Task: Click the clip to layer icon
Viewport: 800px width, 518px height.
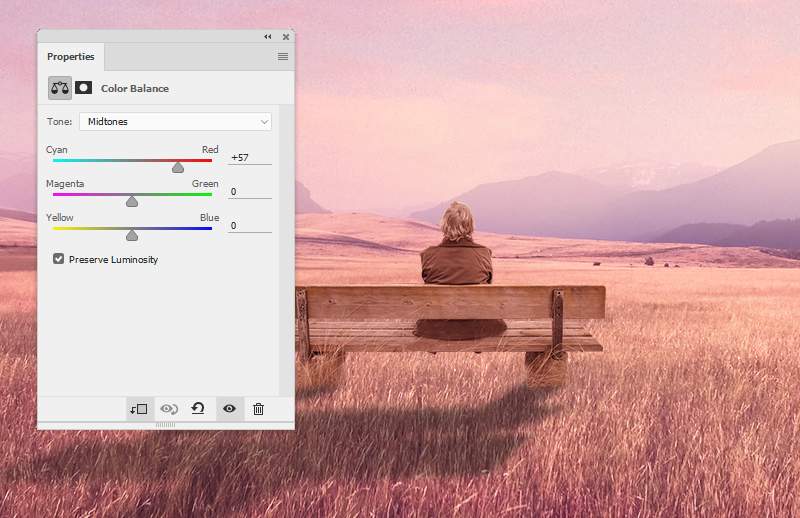Action: coord(138,408)
